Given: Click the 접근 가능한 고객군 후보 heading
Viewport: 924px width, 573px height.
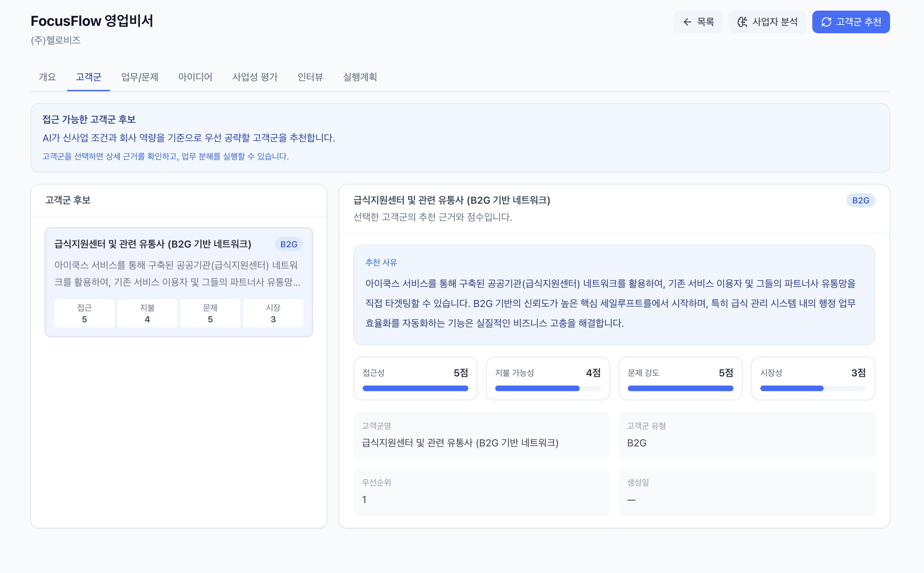Looking at the screenshot, I should (x=89, y=120).
